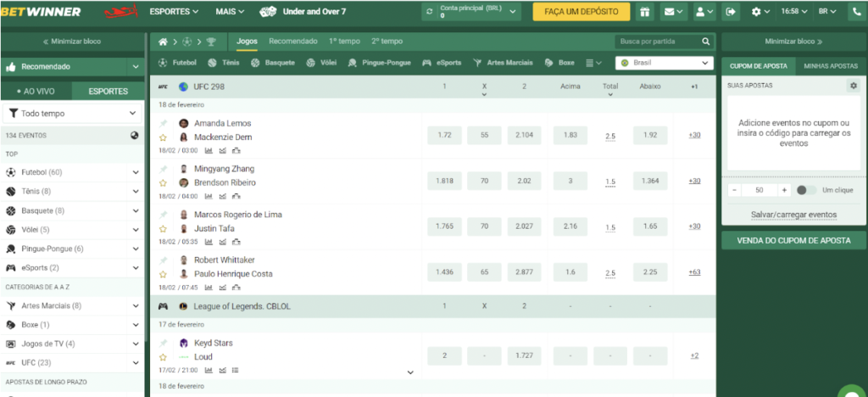This screenshot has width=868, height=397.
Task: Click FAÇA UM DEPÓSITO button
Action: [x=581, y=12]
